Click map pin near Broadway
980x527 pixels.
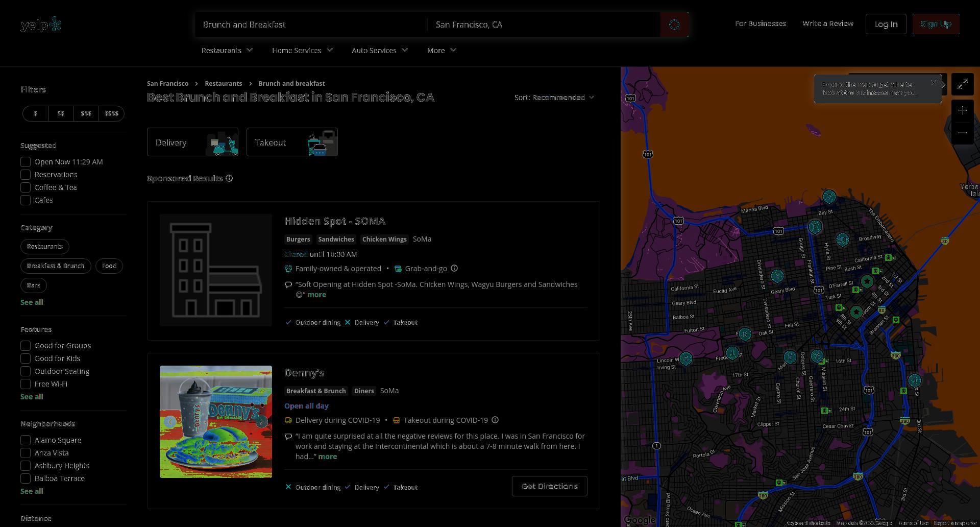coord(843,239)
